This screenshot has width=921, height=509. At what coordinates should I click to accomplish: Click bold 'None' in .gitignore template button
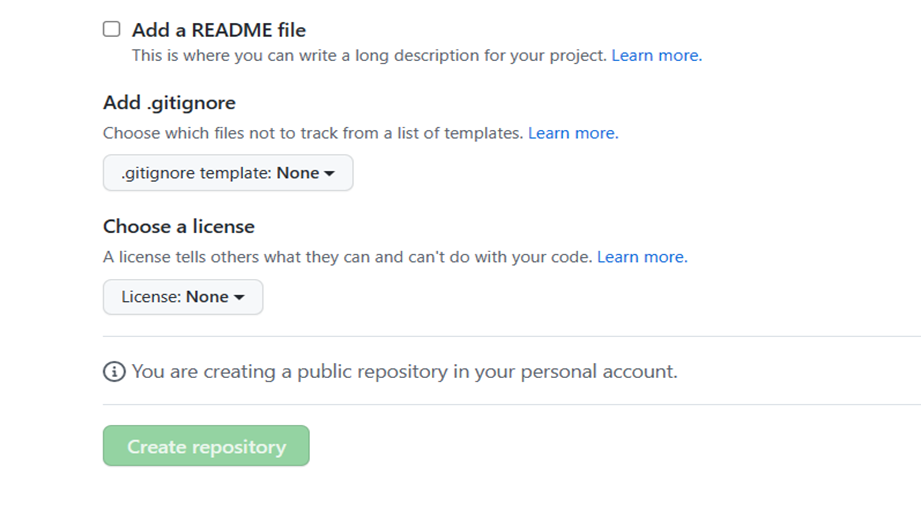tap(298, 173)
